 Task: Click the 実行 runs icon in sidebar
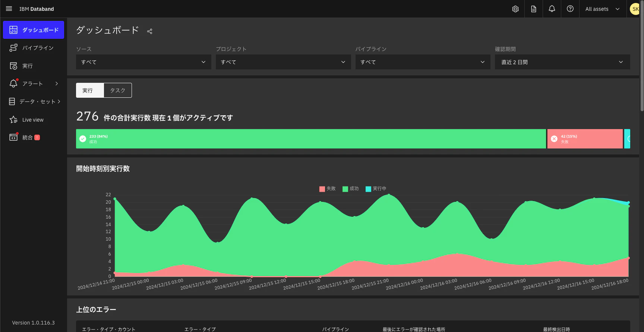pyautogui.click(x=13, y=66)
